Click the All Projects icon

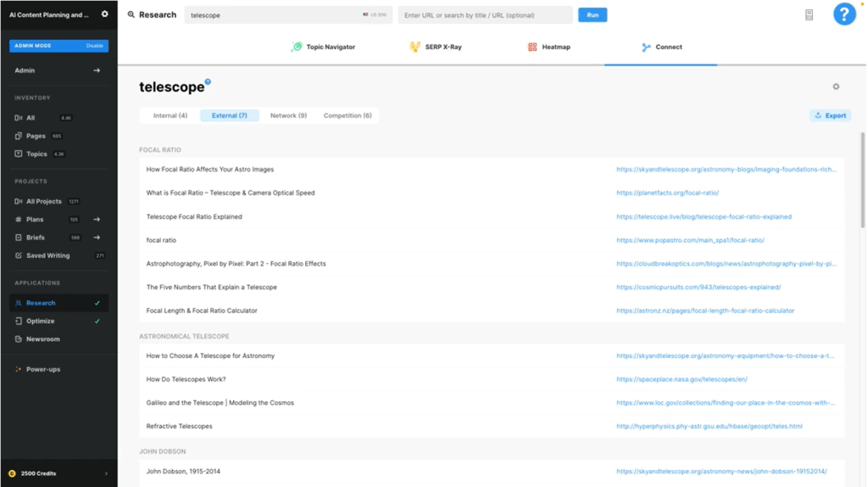[x=19, y=202]
